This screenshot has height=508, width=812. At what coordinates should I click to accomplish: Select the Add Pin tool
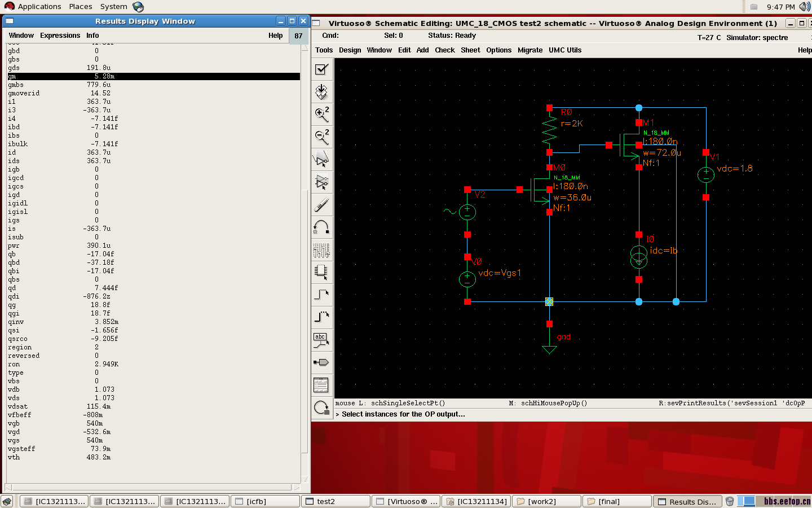(x=321, y=362)
